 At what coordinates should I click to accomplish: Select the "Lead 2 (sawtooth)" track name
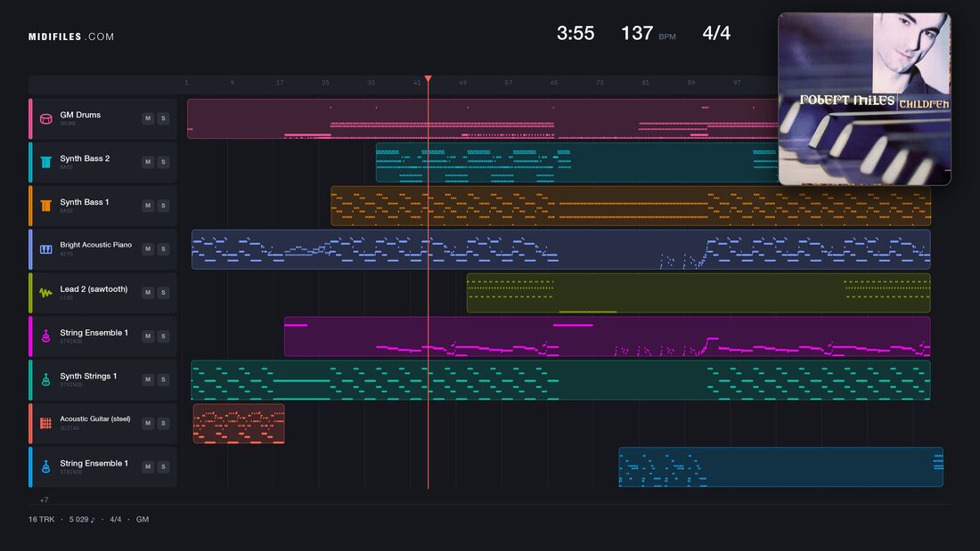pyautogui.click(x=94, y=289)
